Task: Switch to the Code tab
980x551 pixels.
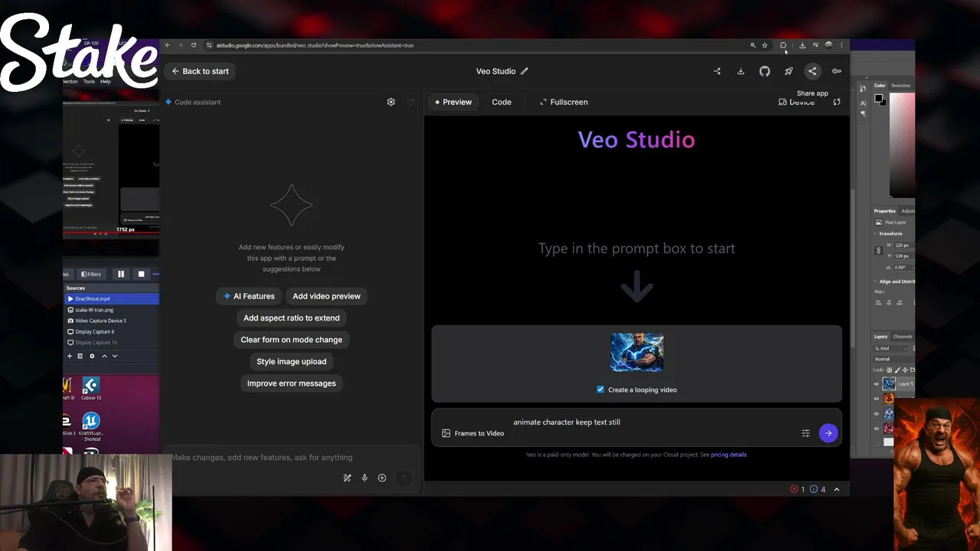Action: (501, 102)
